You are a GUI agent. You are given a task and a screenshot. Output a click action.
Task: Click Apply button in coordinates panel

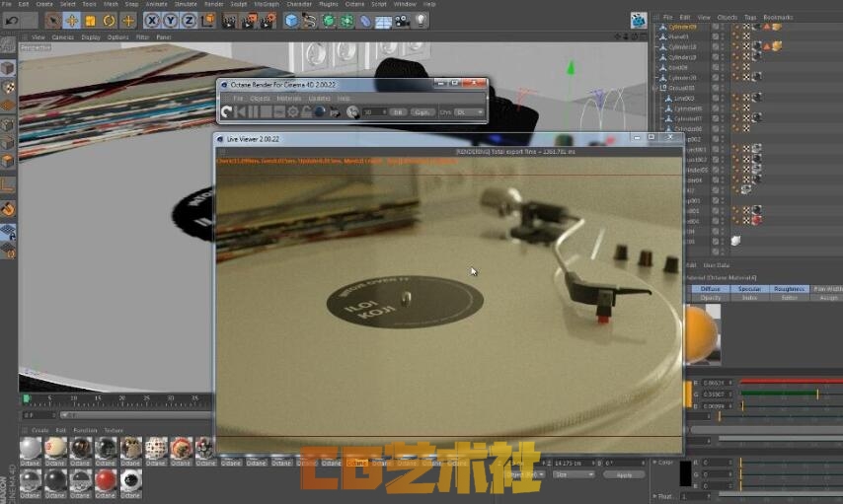pos(624,475)
